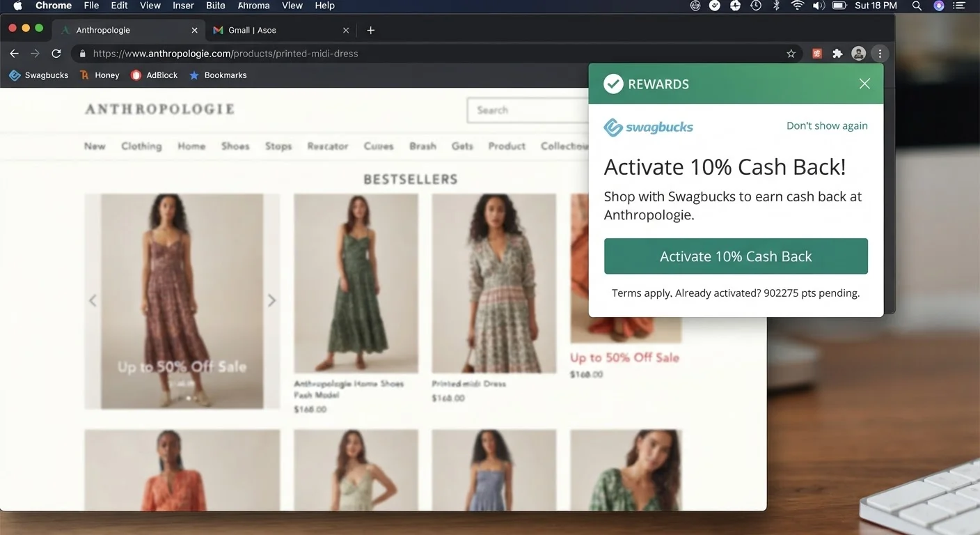Click the battery status icon
This screenshot has height=535, width=980.
click(x=839, y=6)
